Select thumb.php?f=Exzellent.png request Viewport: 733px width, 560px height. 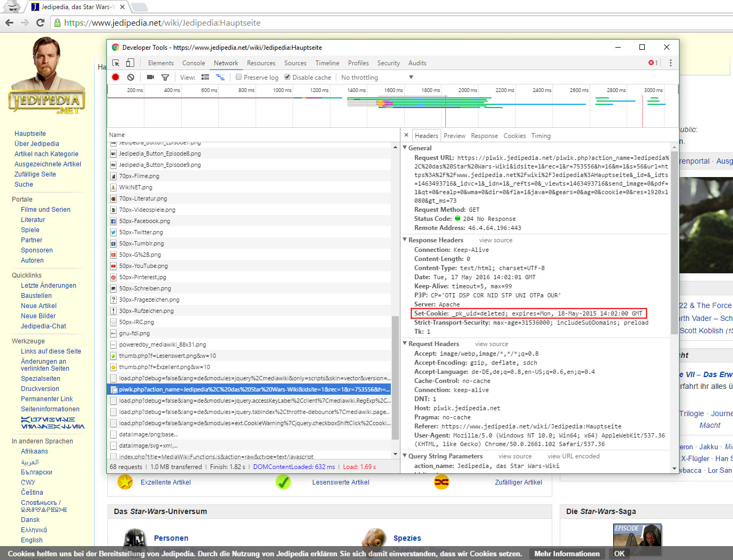pos(249,367)
